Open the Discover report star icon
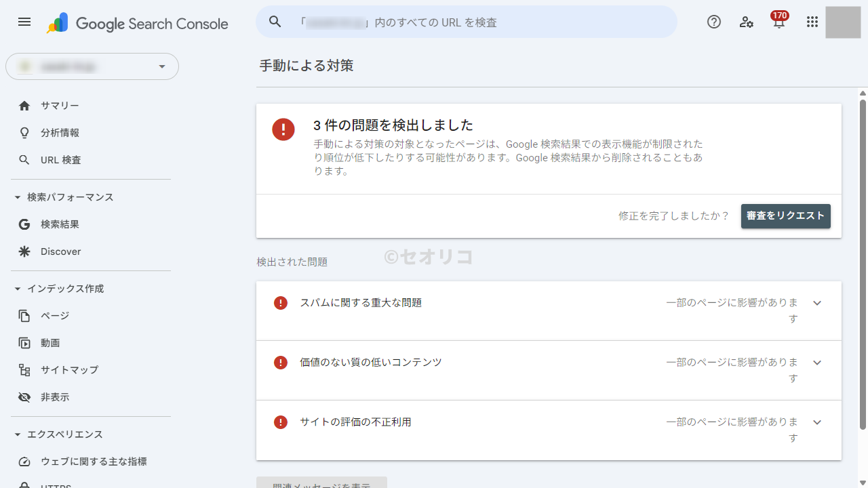 click(x=24, y=251)
